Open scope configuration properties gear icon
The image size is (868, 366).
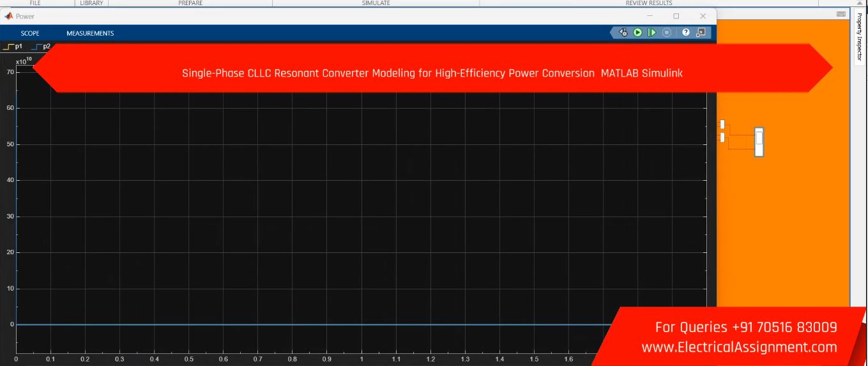(623, 33)
